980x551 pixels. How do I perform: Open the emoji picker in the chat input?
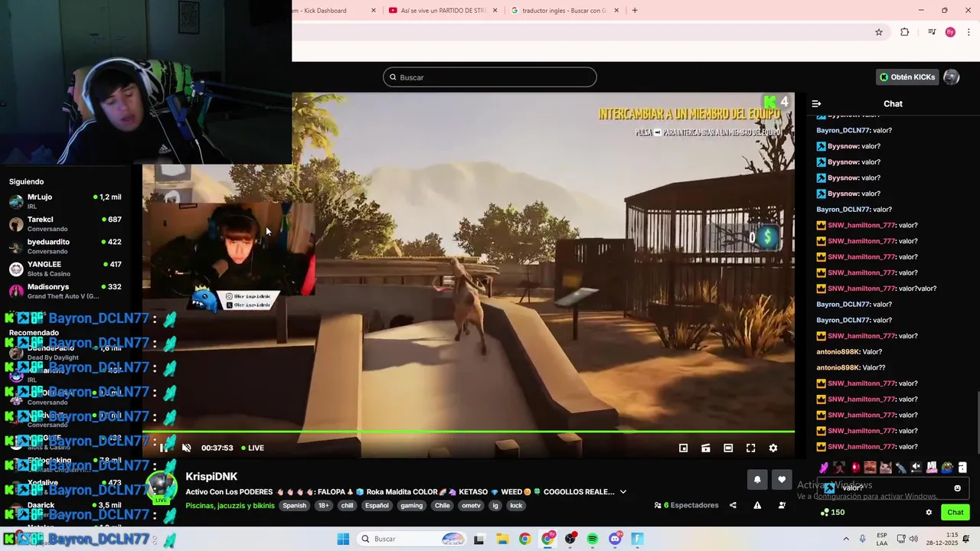pyautogui.click(x=957, y=488)
